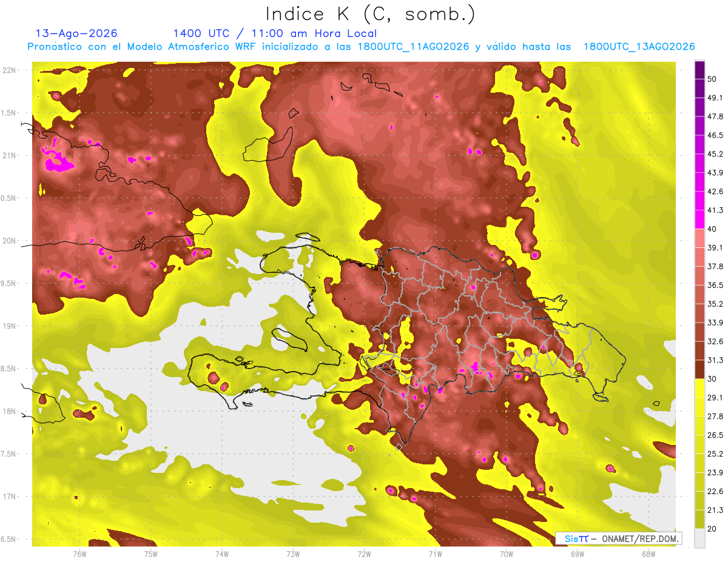Image resolution: width=728 pixels, height=562 pixels.
Task: Click the legend value "25.2"
Action: tap(715, 453)
